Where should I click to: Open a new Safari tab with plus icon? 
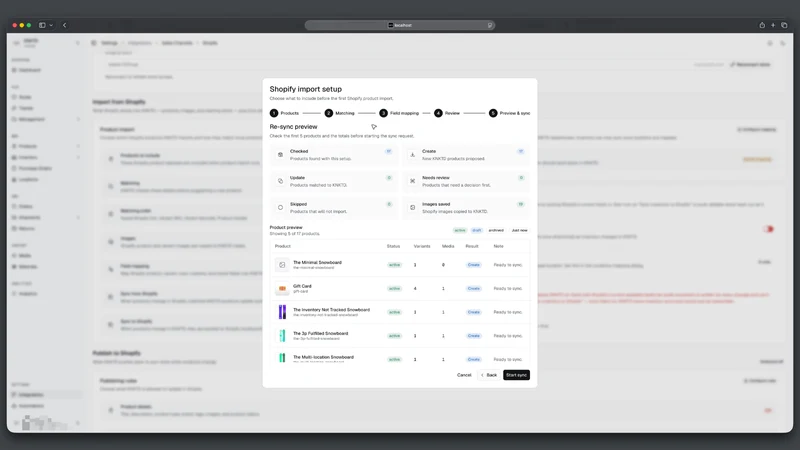click(773, 25)
